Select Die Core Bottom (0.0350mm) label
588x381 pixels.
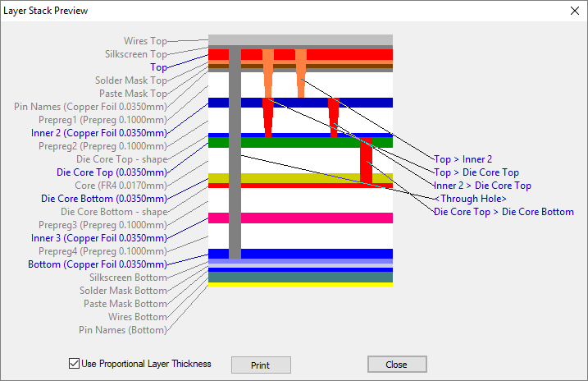tap(103, 199)
